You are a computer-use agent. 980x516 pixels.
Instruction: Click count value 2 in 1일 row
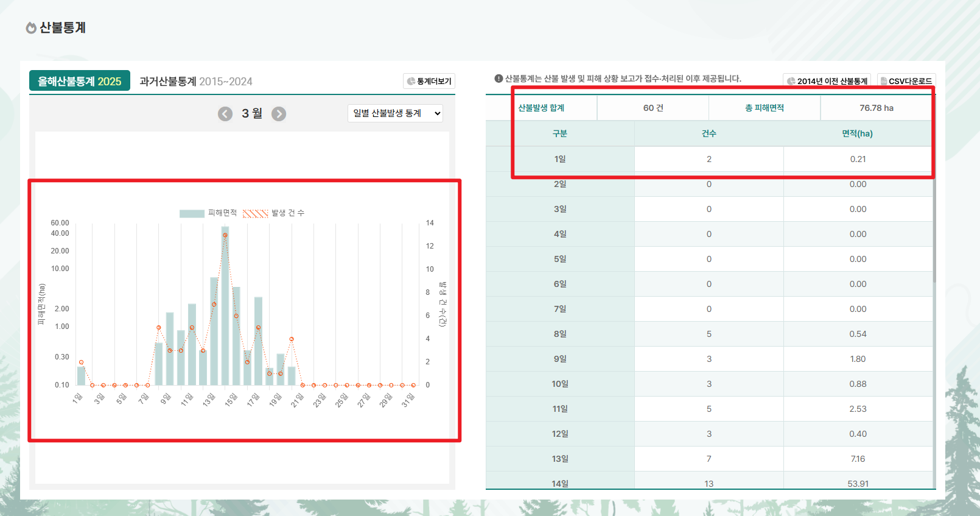709,159
